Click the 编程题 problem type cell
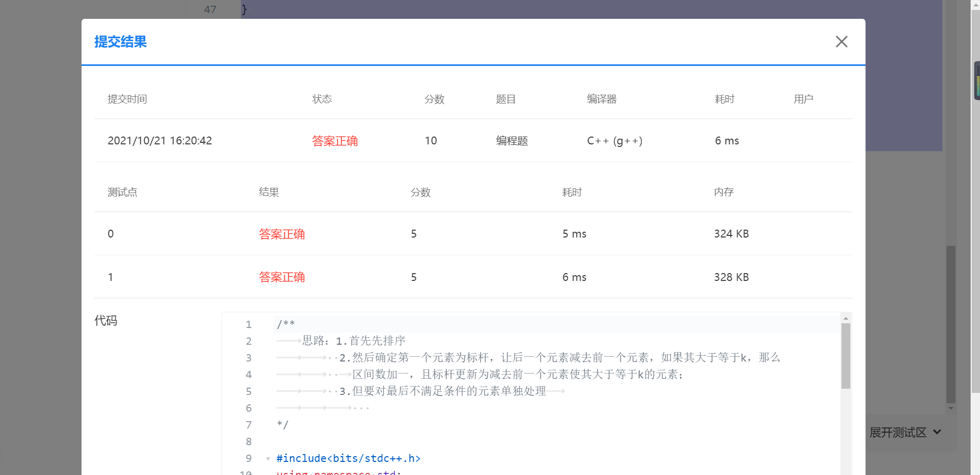This screenshot has height=475, width=980. (512, 141)
